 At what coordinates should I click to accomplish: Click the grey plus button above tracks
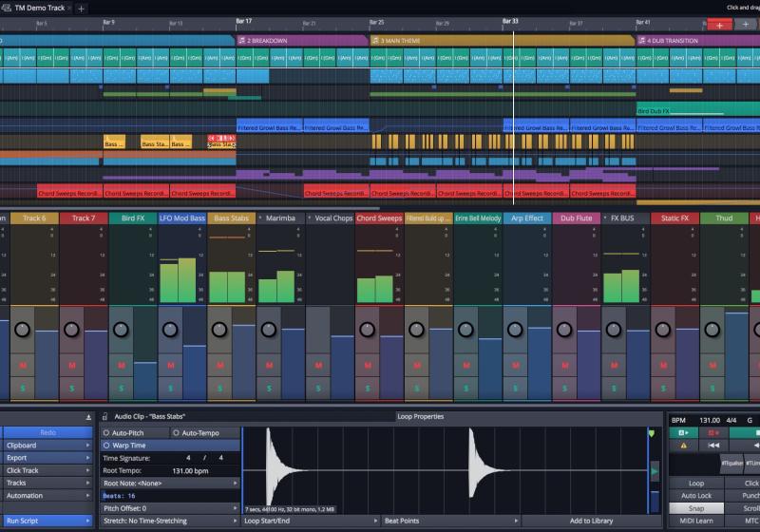click(x=745, y=25)
